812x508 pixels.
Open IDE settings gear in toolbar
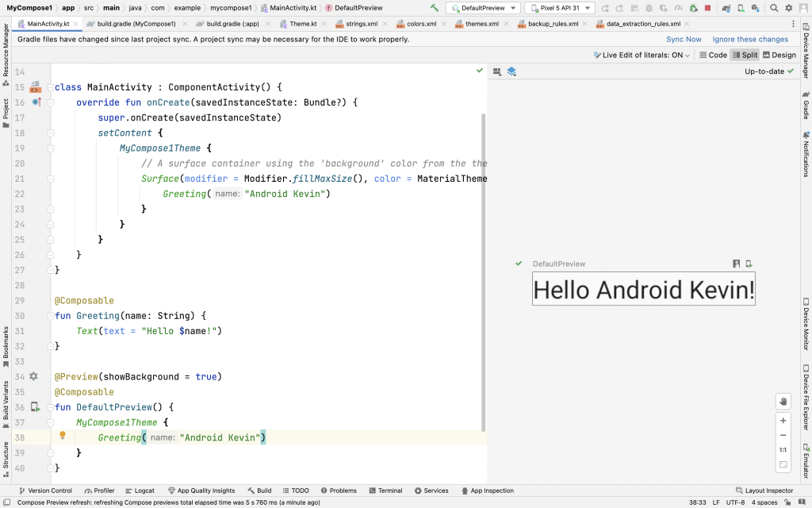[x=788, y=8]
